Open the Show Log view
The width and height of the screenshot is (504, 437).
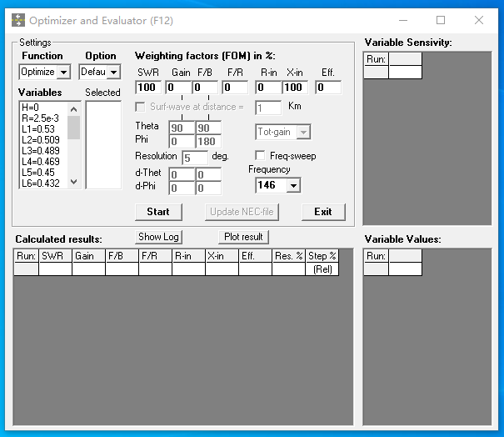(x=158, y=237)
